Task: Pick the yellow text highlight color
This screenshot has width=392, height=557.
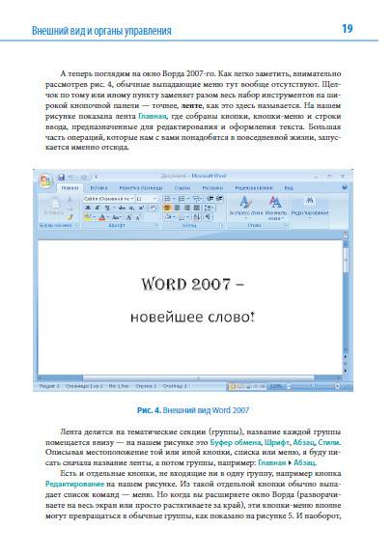Action: [89, 216]
